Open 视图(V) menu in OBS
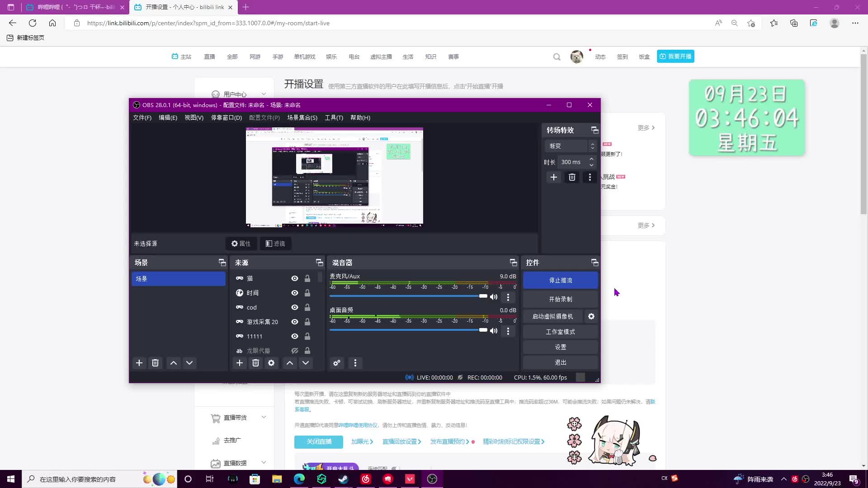 pyautogui.click(x=194, y=117)
